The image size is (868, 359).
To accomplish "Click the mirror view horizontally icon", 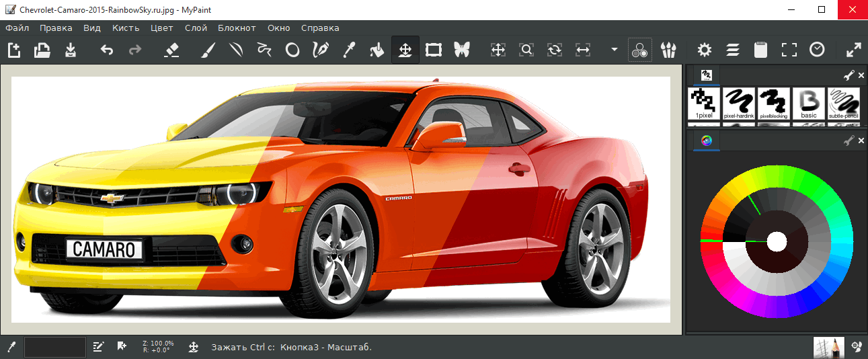I will (583, 50).
